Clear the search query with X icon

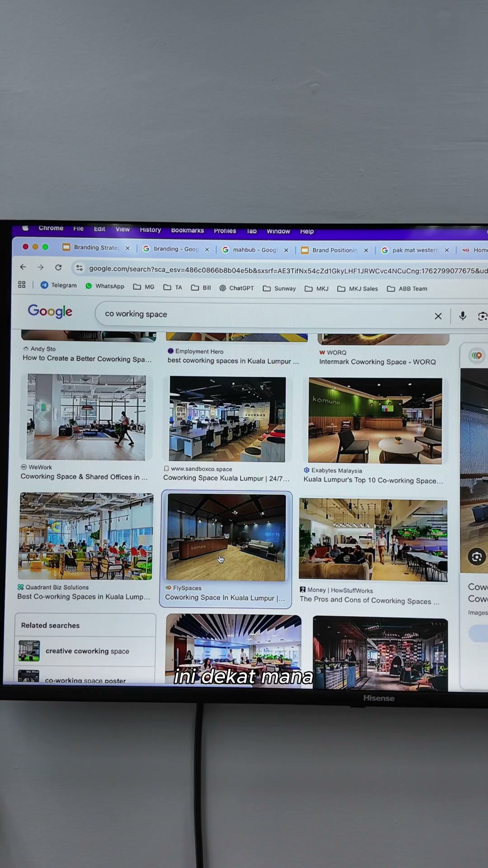[x=438, y=316]
